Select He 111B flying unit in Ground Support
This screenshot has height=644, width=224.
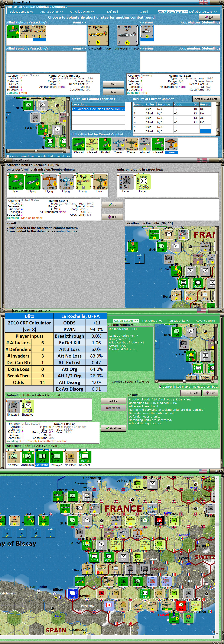pos(49,182)
